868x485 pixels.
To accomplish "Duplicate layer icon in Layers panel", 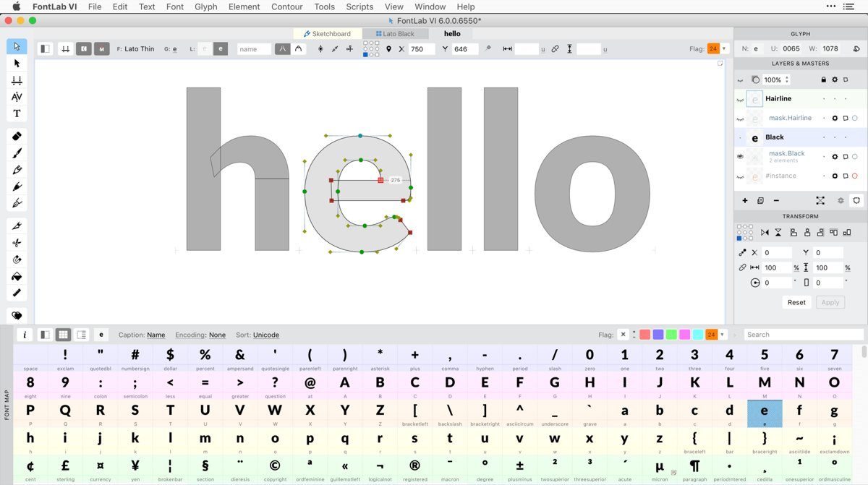I will [760, 200].
